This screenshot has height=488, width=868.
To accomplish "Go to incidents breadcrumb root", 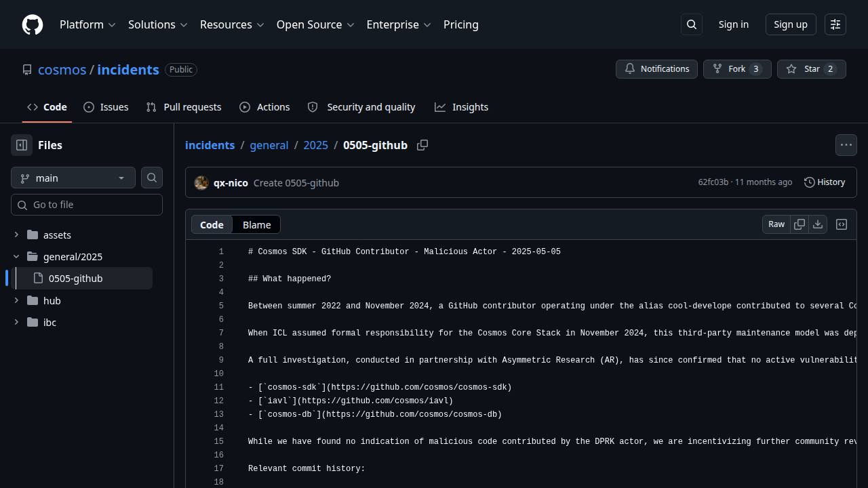I will pos(210,145).
